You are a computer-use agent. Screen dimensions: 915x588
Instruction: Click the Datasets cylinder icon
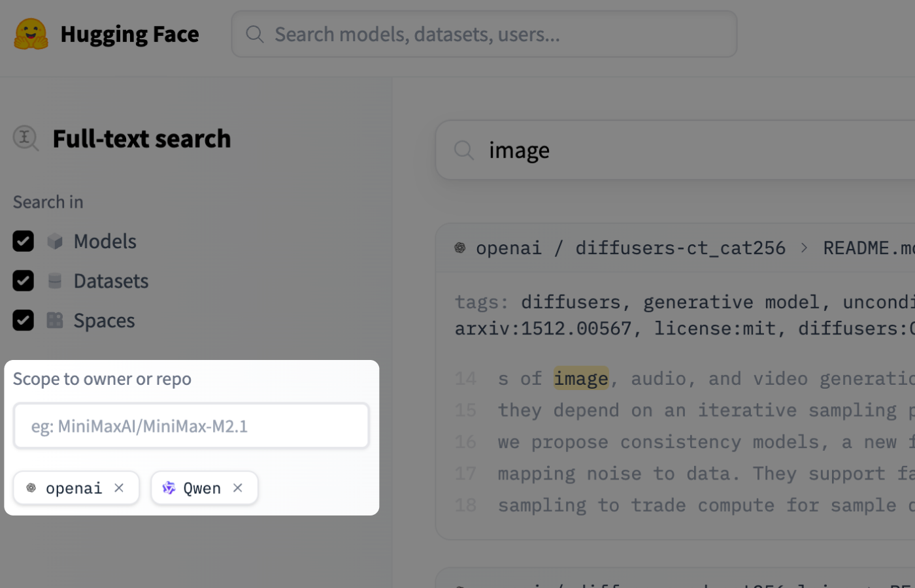[x=55, y=282]
